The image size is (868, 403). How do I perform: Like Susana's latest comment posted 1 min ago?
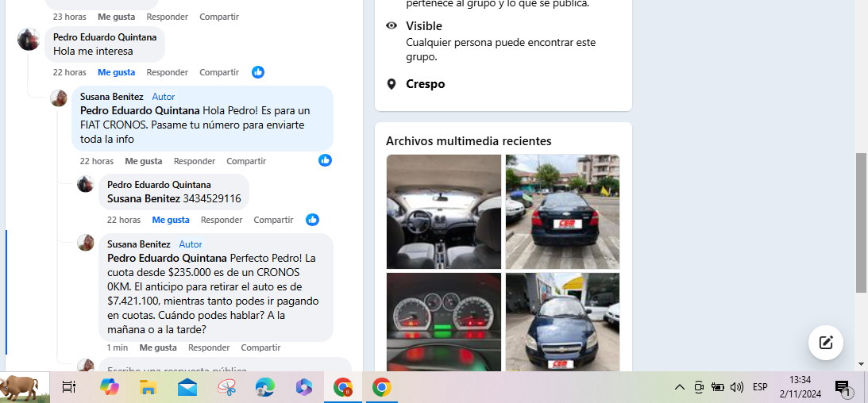158,347
